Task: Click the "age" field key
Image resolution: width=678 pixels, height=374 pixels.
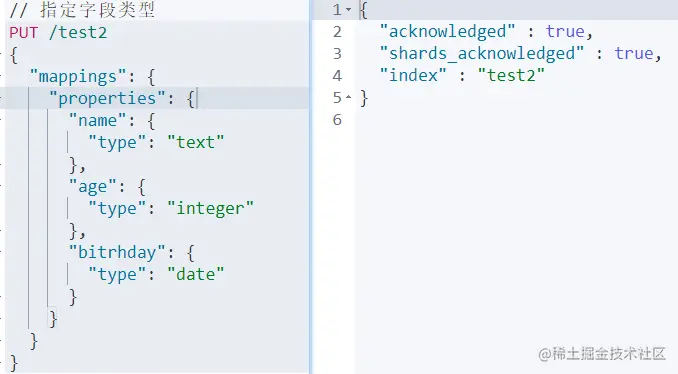Action: point(93,187)
